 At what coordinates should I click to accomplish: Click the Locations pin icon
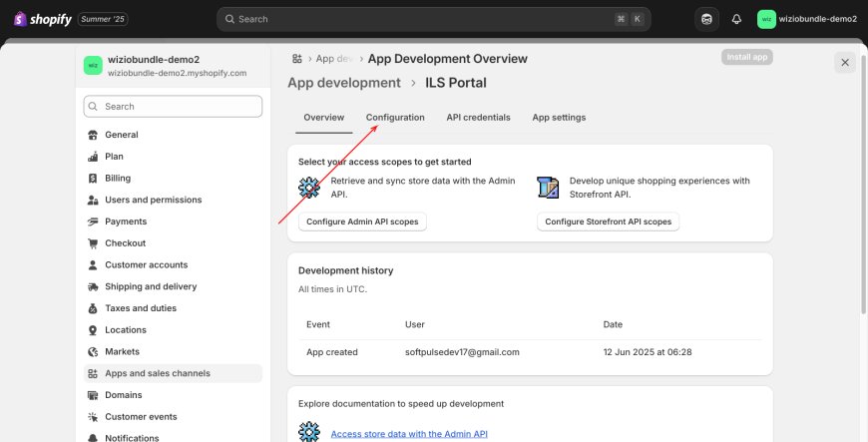[x=93, y=330]
